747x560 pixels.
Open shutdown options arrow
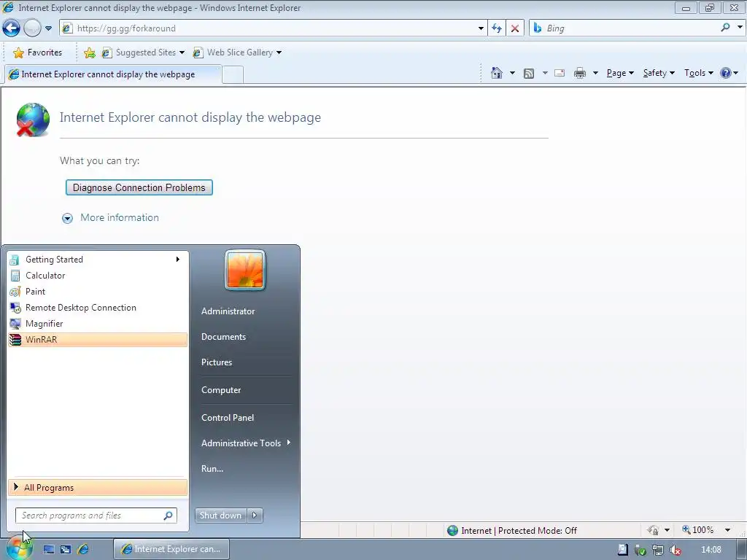coord(255,516)
